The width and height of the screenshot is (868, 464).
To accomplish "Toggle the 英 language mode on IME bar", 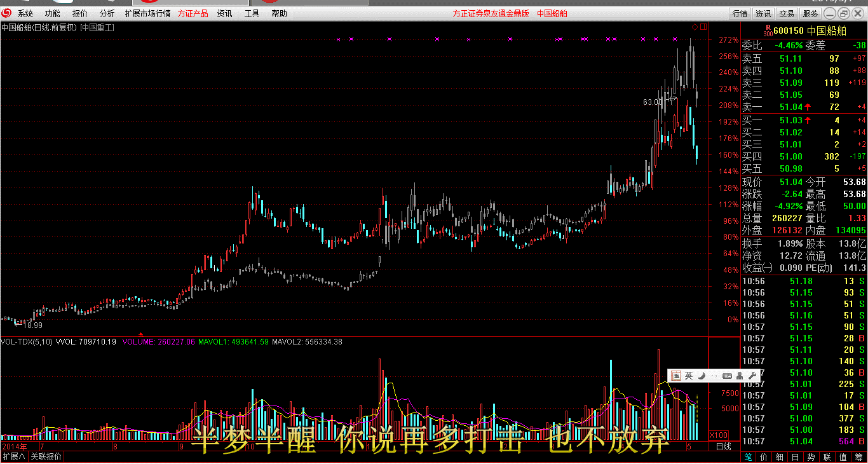I will 689,376.
